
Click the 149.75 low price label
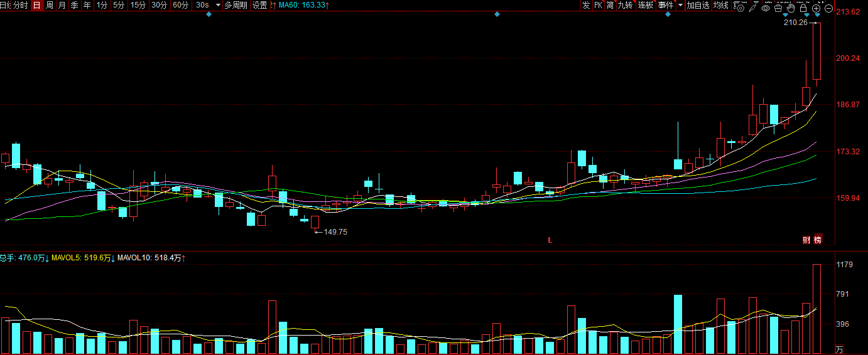(x=335, y=232)
